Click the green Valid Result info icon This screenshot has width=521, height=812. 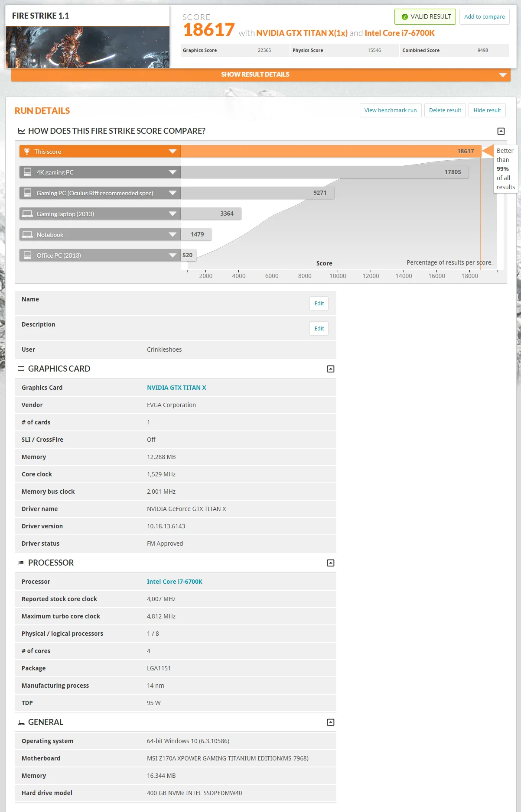tap(404, 17)
